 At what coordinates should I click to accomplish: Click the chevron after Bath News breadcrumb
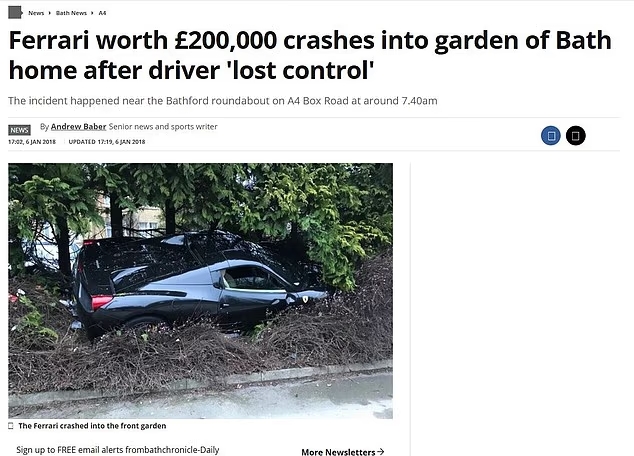[93, 13]
